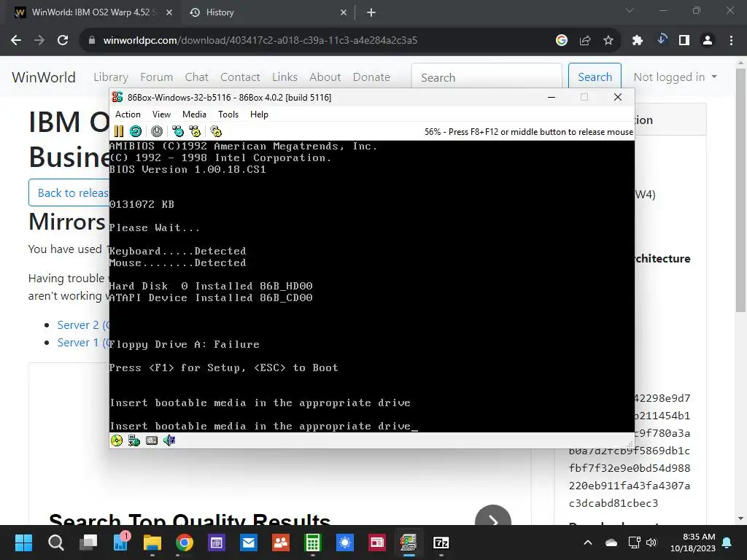Click the CD-ROM drive status icon
Viewport: 747px width, 560px height.
tap(117, 440)
